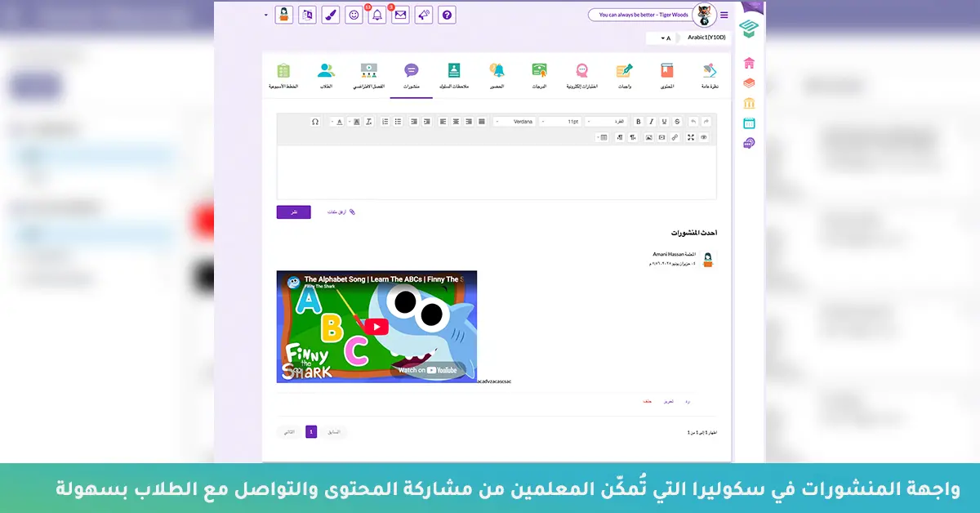
Task: Align text to the left
Action: [x=443, y=122]
